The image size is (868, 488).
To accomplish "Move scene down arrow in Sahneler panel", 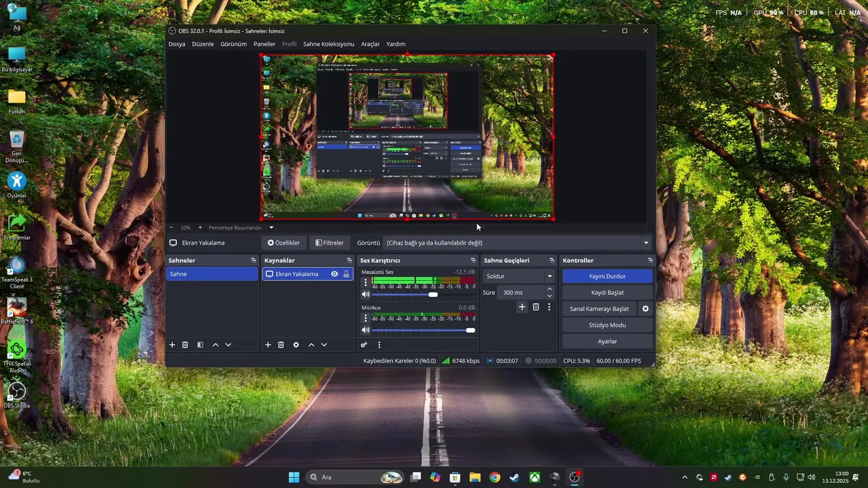I will tap(229, 345).
